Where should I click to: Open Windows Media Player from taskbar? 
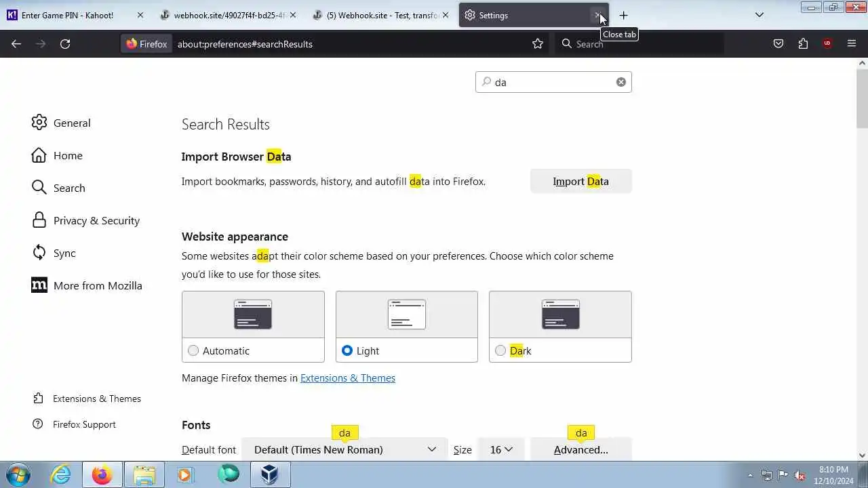(185, 474)
